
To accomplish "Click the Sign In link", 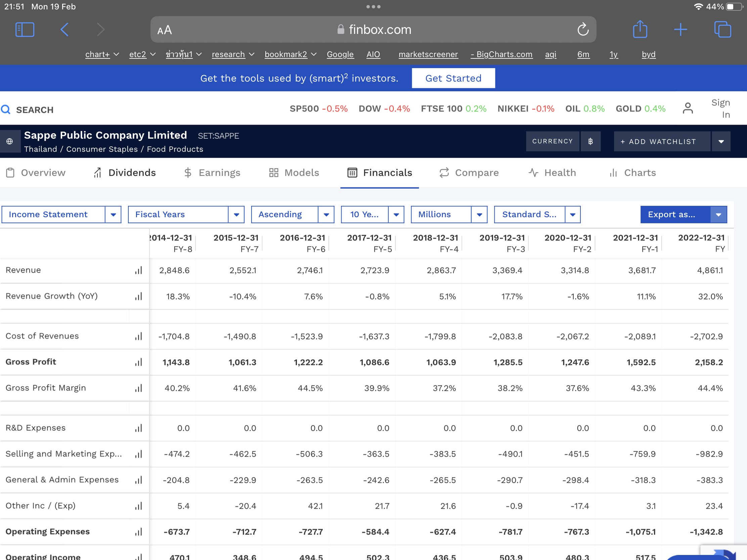I will click(x=720, y=108).
